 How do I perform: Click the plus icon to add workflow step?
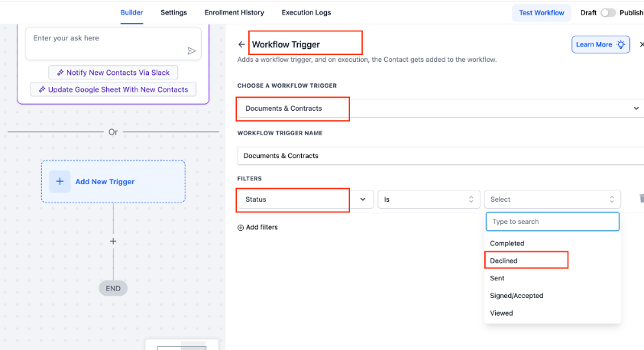point(113,241)
